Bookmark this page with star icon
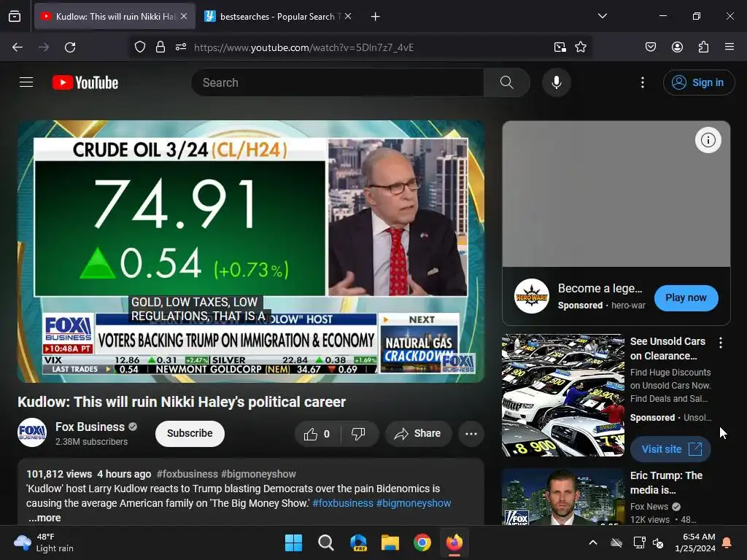Screen dimensions: 747x560 point(581,47)
